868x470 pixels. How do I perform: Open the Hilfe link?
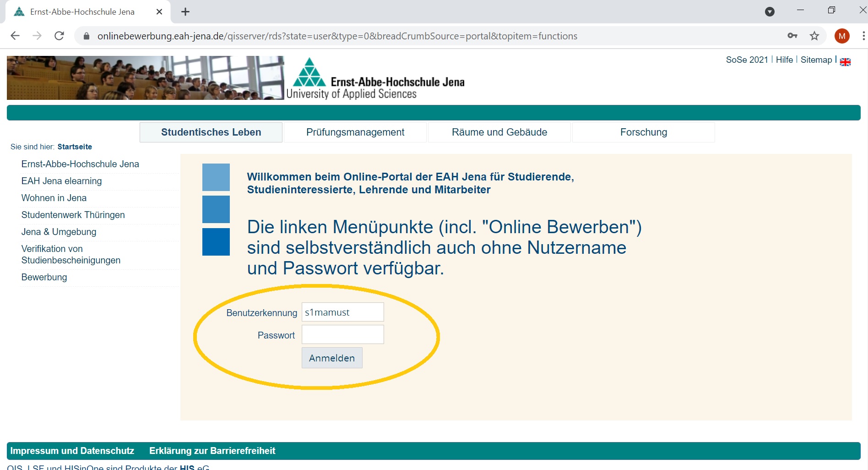coord(784,60)
